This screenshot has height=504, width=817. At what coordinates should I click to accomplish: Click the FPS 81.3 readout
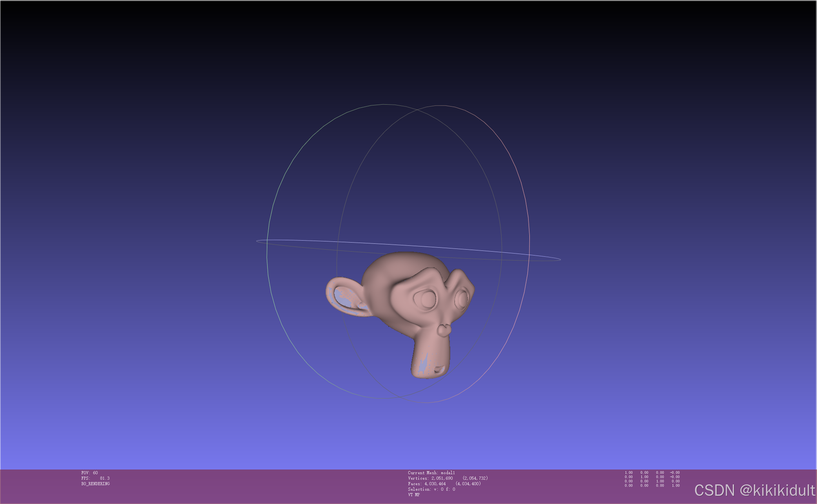tap(95, 478)
